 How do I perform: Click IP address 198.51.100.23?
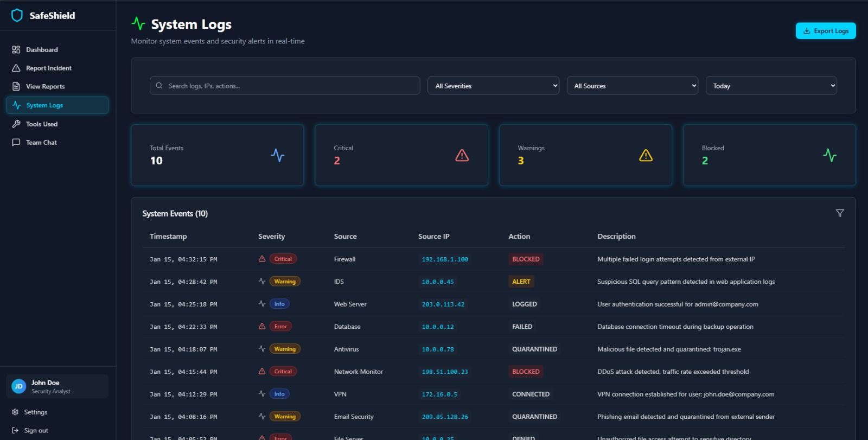pos(445,372)
